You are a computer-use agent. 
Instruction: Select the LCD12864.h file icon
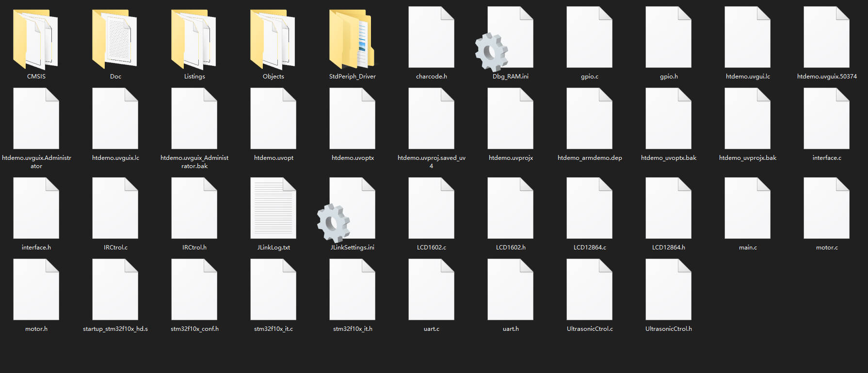tap(668, 208)
